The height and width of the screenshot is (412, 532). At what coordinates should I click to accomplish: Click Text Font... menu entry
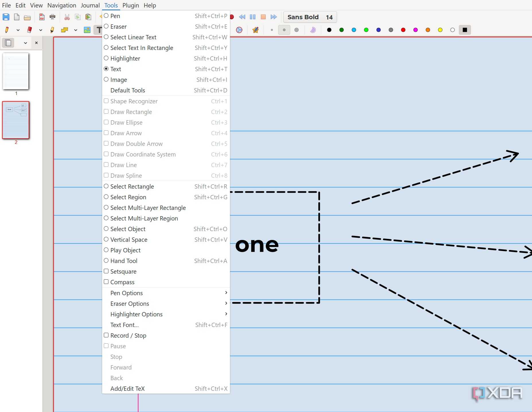(x=166, y=325)
